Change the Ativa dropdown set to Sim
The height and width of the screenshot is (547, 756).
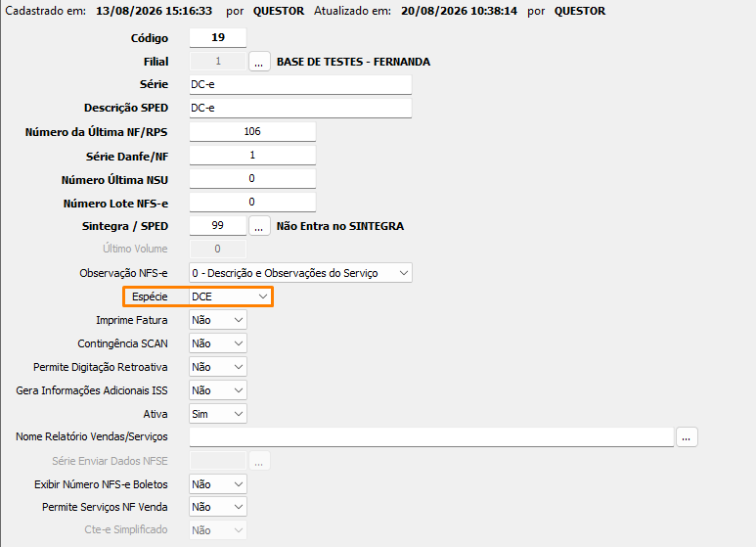pyautogui.click(x=218, y=414)
